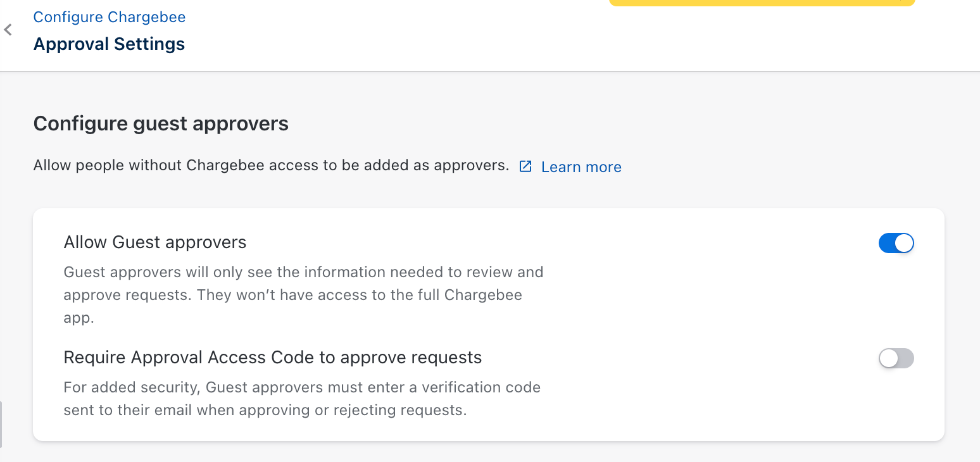Click the back chevron arrow icon
The image size is (980, 462).
point(8,30)
